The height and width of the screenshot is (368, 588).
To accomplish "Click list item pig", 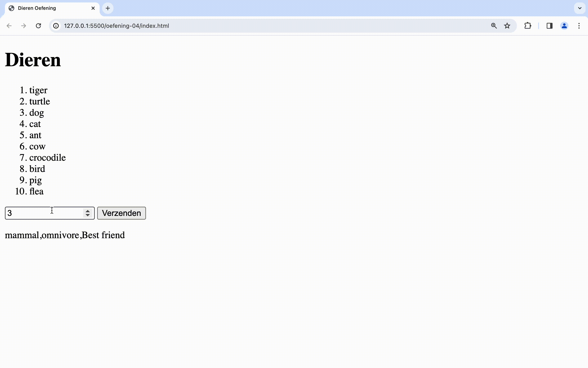I will coord(36,180).
